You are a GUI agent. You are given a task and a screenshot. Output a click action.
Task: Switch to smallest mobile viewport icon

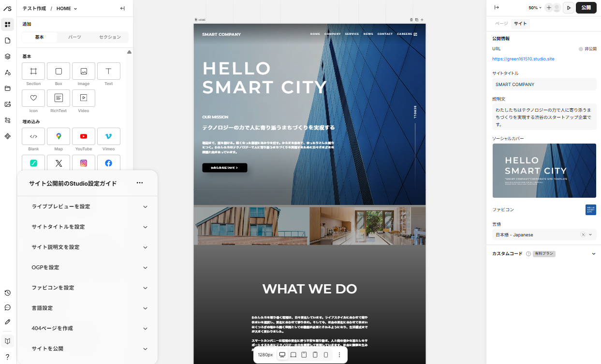(326, 355)
